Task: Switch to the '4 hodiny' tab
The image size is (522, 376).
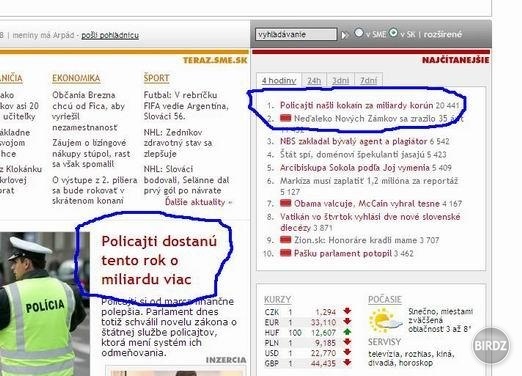Action: point(279,80)
